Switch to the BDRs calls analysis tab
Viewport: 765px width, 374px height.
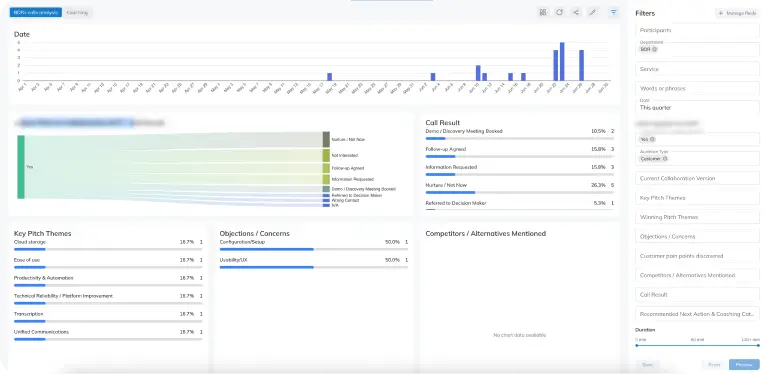[36, 12]
